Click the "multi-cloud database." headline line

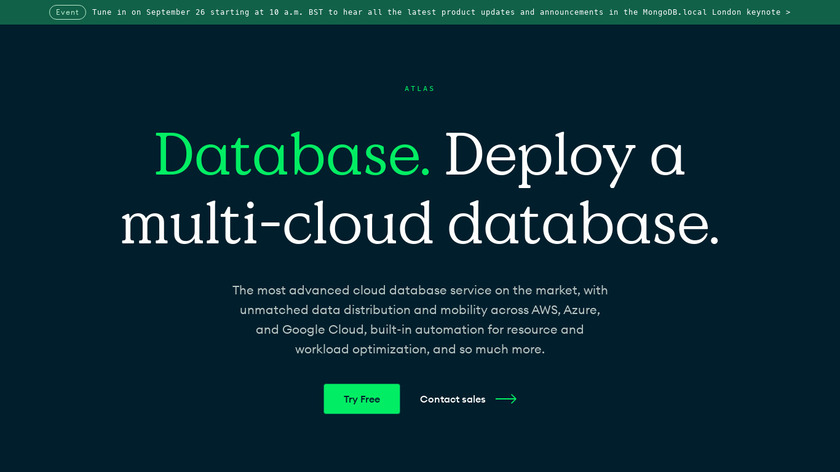(x=420, y=223)
